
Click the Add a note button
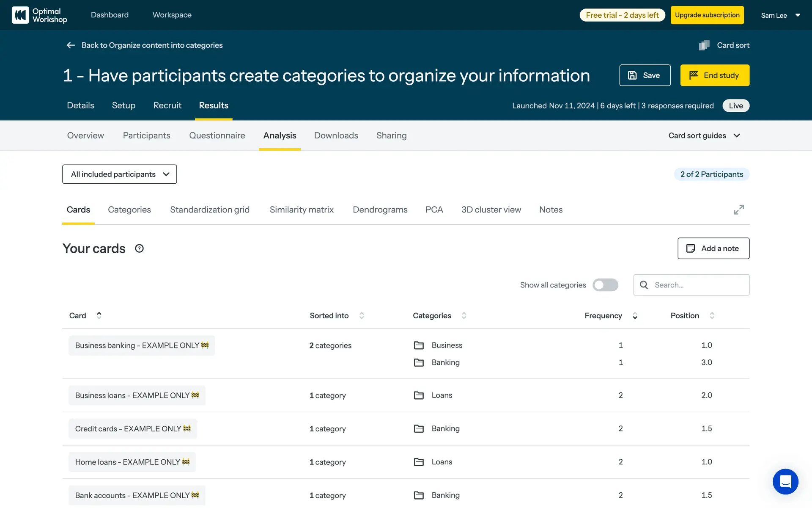[x=713, y=248]
